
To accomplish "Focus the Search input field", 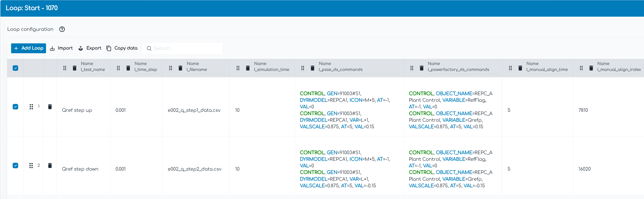I will pos(185,48).
